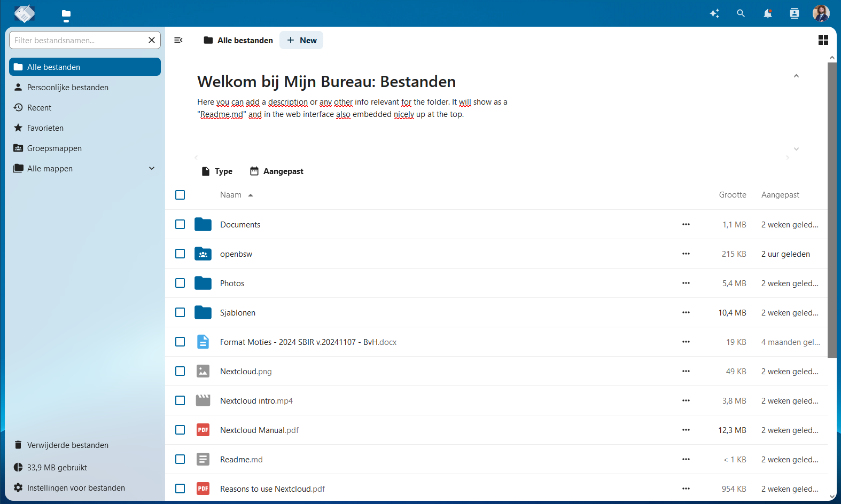Click the openbsw shared folder icon

[203, 254]
